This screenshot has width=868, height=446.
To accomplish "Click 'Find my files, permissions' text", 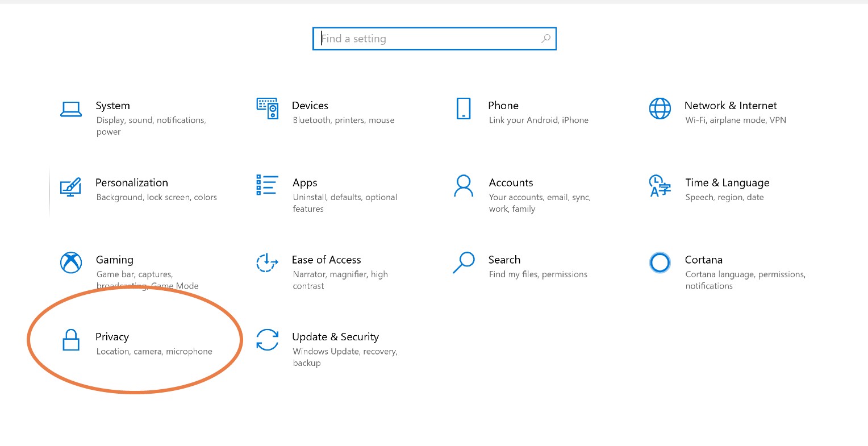I will coord(538,274).
